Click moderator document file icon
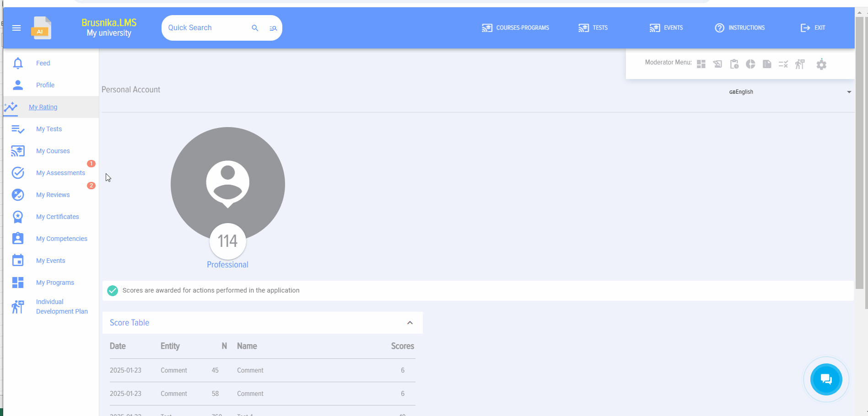Viewport: 868px width, 416px height. [x=767, y=64]
